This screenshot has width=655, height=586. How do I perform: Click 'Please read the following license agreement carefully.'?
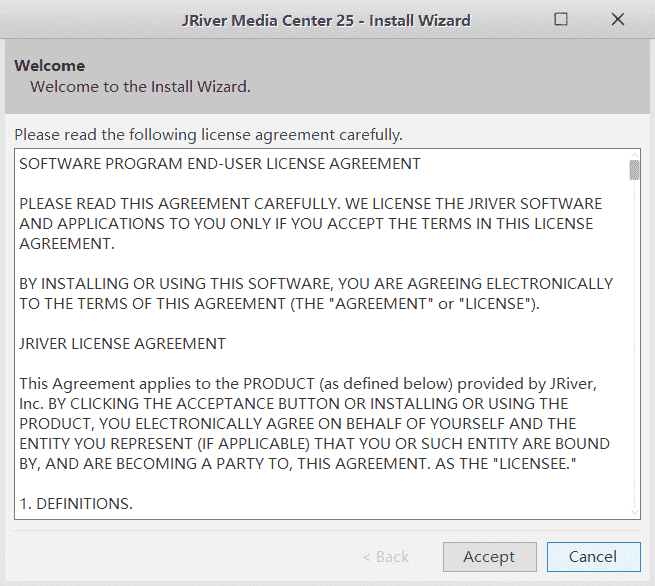(208, 135)
